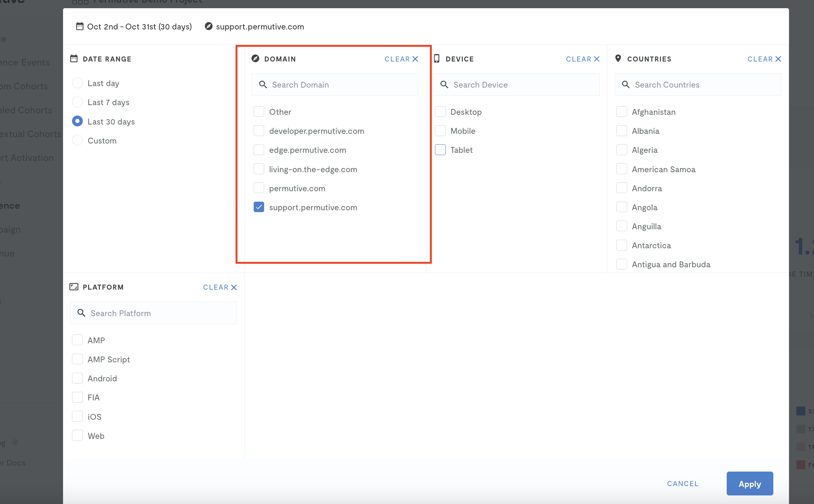Check the FIA platform checkbox
The image size is (814, 504).
[77, 397]
